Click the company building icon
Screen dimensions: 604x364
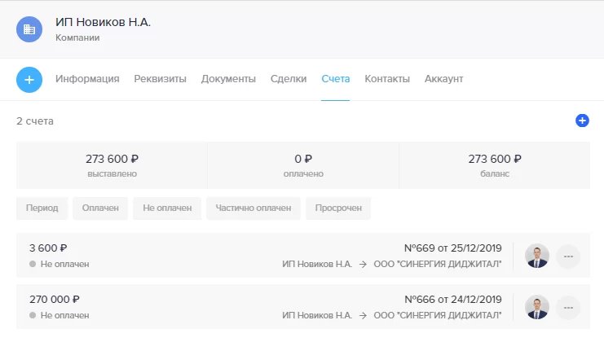point(29,29)
